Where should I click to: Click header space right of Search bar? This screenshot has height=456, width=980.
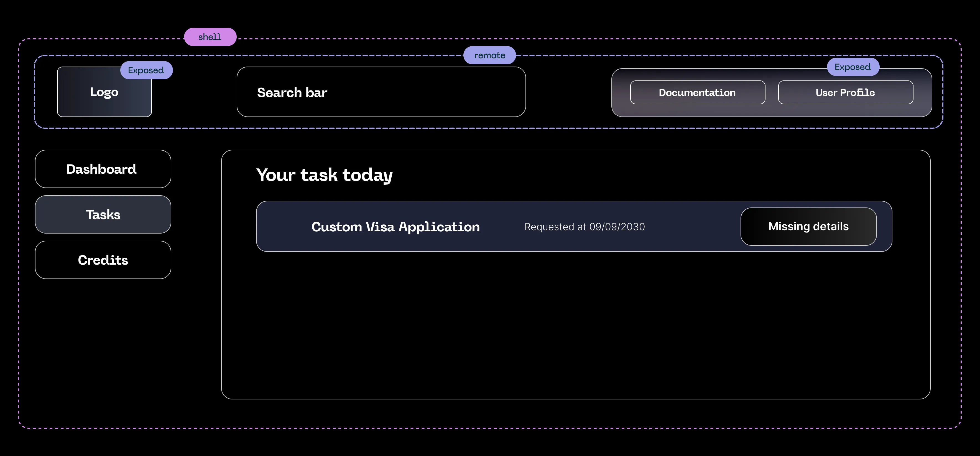point(569,92)
